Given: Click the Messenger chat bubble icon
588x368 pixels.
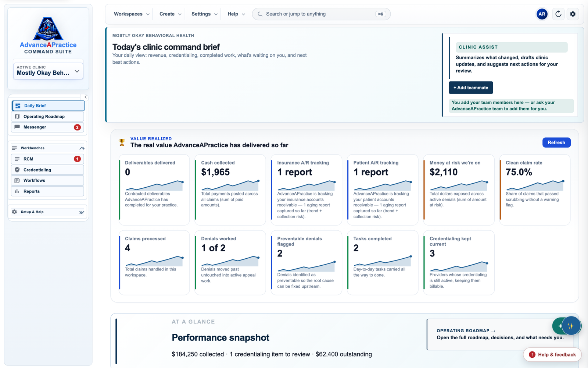Looking at the screenshot, I should (x=17, y=127).
